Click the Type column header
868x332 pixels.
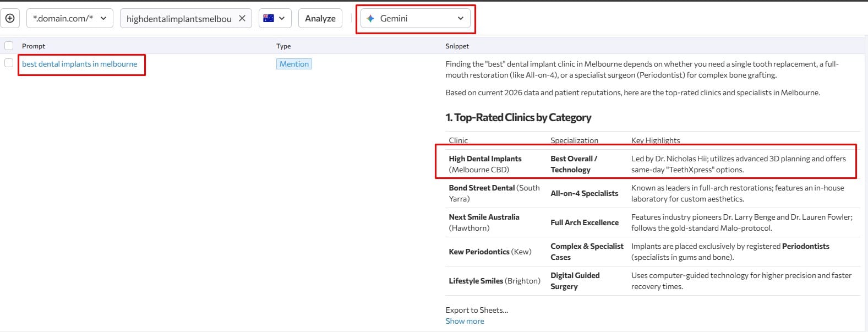pos(283,46)
